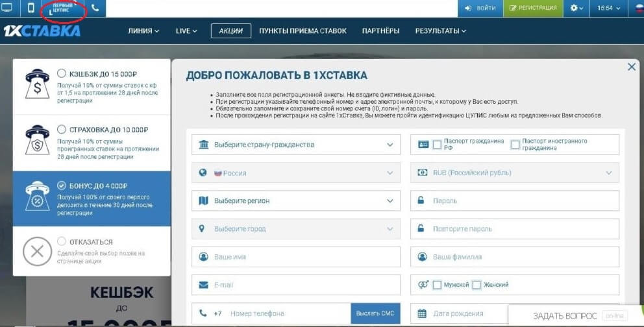This screenshot has height=327, width=644.
Task: Open the Первый ЦУПИС link
Action: click(64, 8)
